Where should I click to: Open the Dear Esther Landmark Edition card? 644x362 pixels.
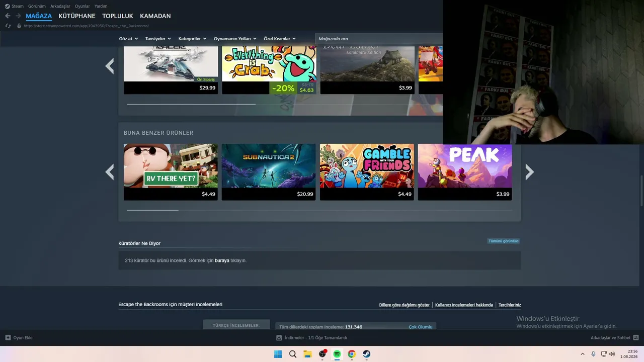coord(367,70)
